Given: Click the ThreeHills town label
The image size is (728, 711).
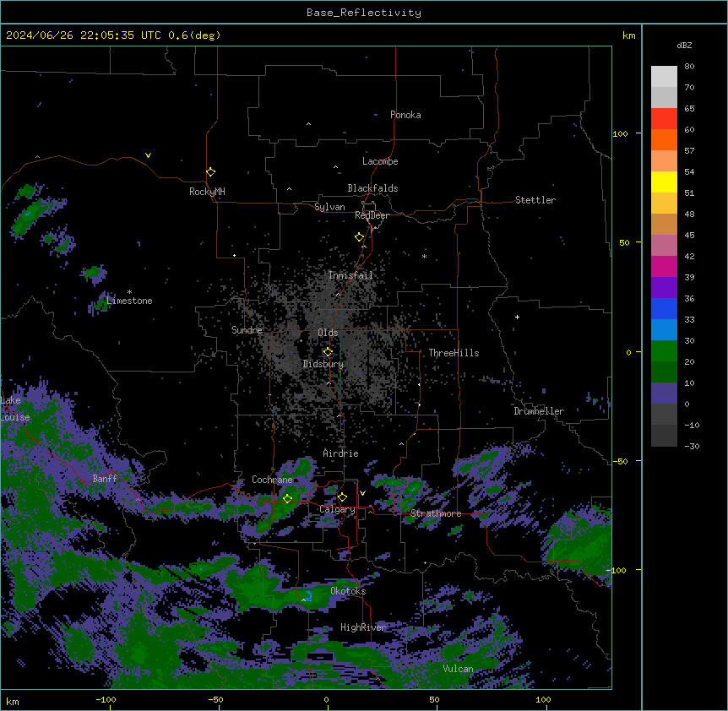Looking at the screenshot, I should coord(454,353).
